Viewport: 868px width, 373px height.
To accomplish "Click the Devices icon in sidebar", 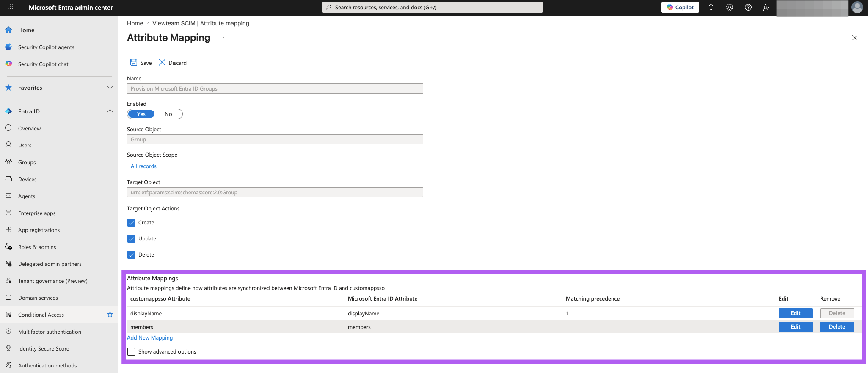I will coord(8,179).
